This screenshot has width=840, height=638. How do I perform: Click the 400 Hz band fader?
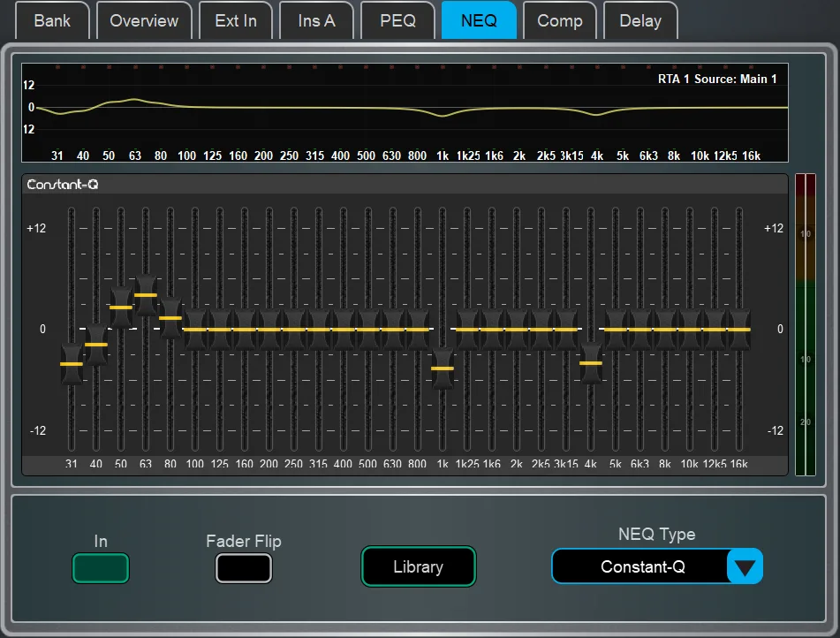[344, 330]
